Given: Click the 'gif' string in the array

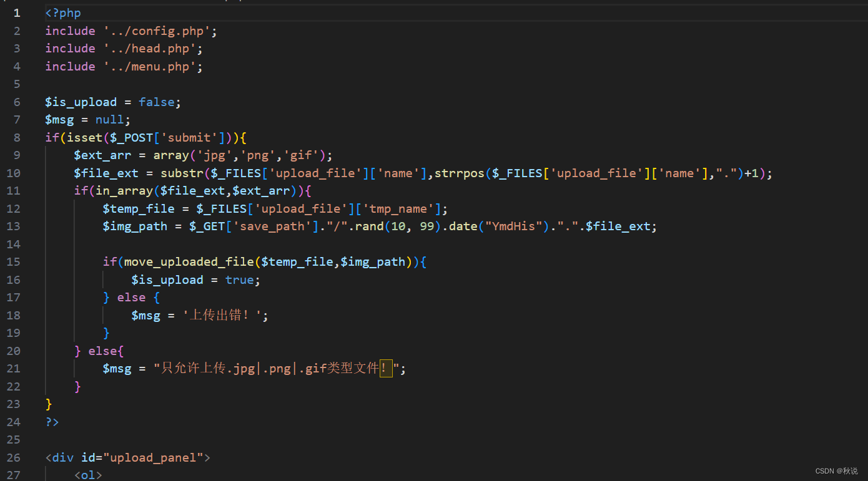Looking at the screenshot, I should (x=300, y=155).
